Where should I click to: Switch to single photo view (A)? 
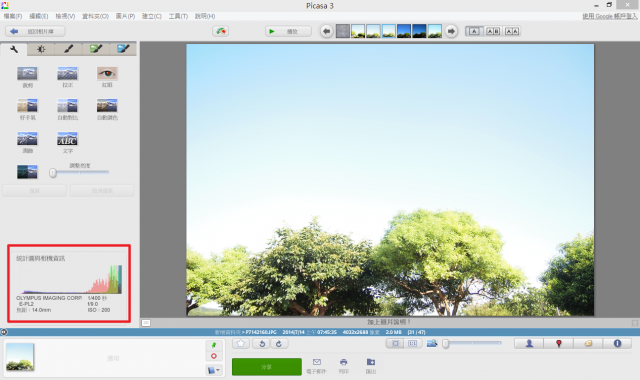click(x=474, y=31)
